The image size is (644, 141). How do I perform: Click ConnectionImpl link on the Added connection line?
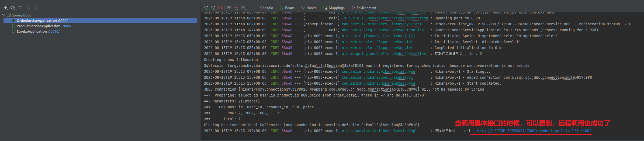(557, 78)
